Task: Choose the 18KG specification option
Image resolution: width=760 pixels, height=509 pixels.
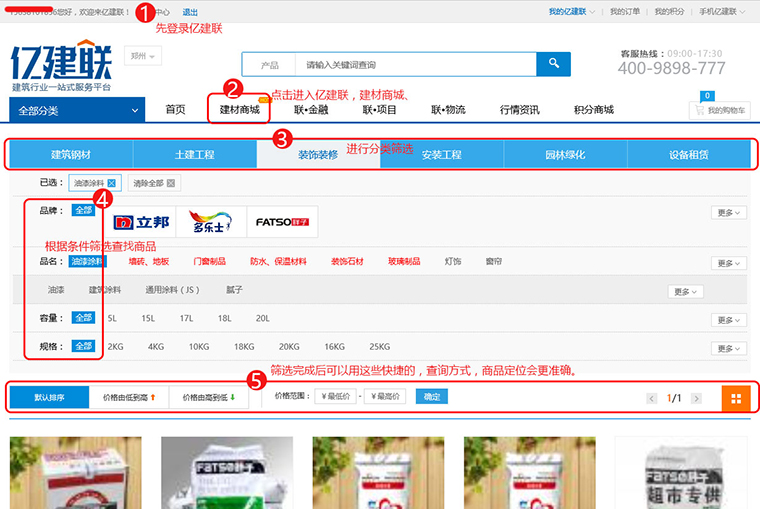Action: [243, 346]
